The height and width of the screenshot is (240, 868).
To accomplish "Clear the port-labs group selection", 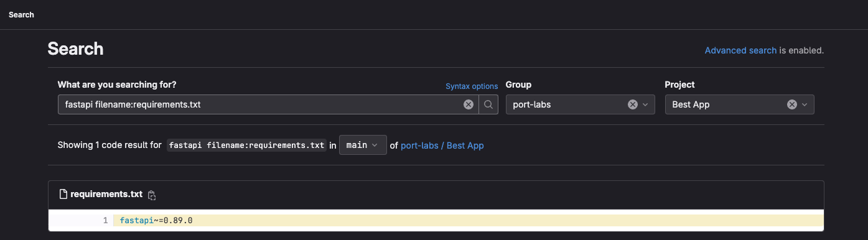I will tap(633, 104).
